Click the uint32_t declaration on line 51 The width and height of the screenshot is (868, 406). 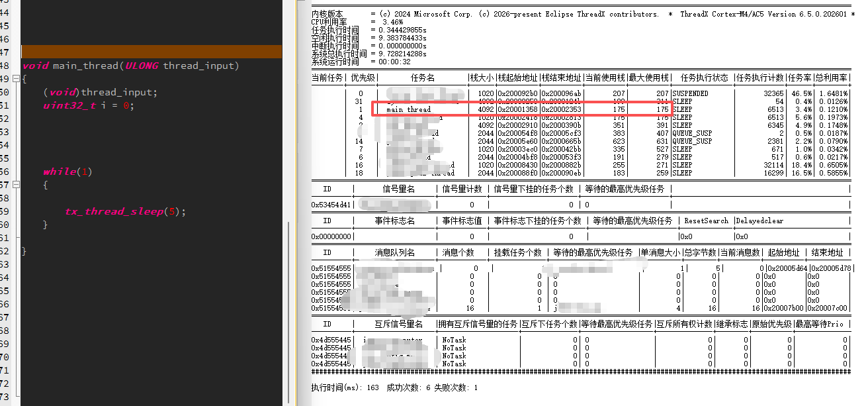69,105
